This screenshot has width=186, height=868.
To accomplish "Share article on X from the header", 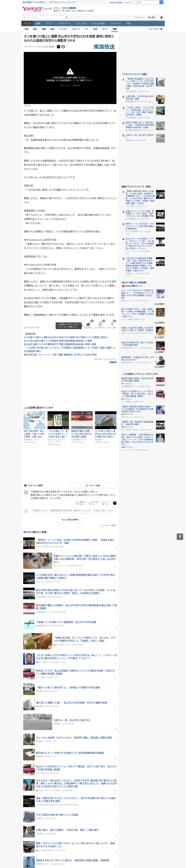I will click(x=58, y=47).
